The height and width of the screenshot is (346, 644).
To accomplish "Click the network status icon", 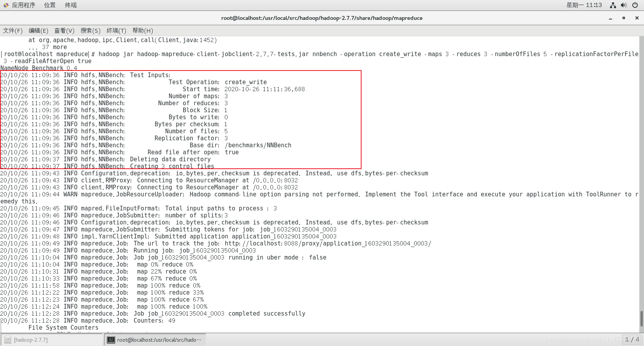I will coord(613,5).
